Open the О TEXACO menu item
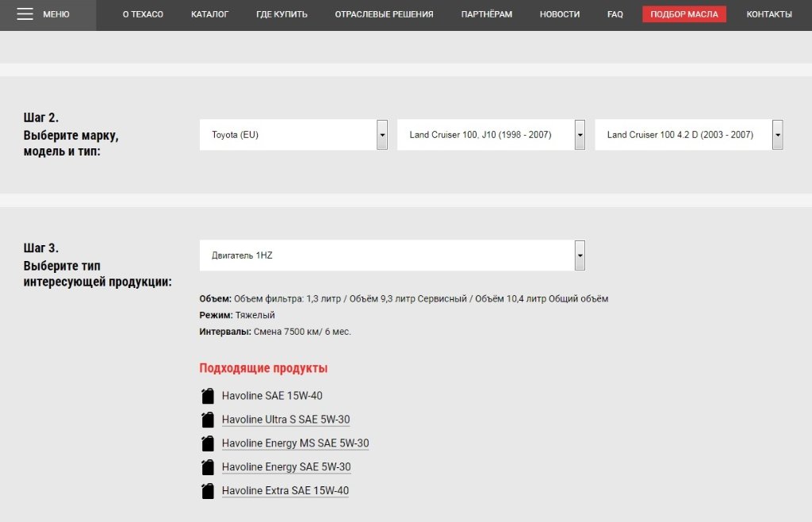812x522 pixels. click(143, 14)
